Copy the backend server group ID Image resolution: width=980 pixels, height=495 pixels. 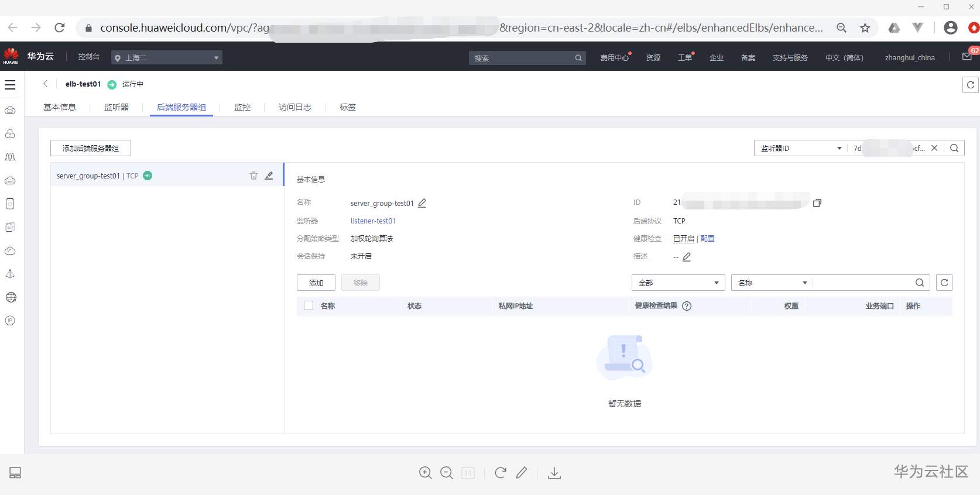click(x=817, y=202)
